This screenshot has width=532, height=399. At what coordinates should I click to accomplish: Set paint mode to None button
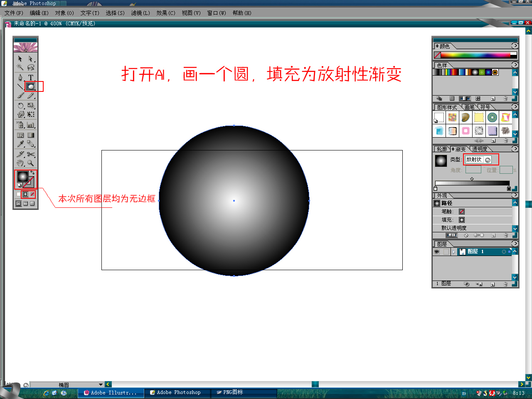click(x=32, y=194)
